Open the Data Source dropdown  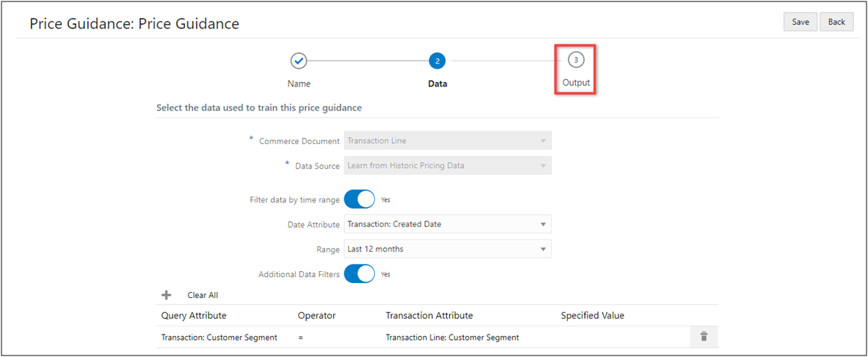click(x=447, y=166)
